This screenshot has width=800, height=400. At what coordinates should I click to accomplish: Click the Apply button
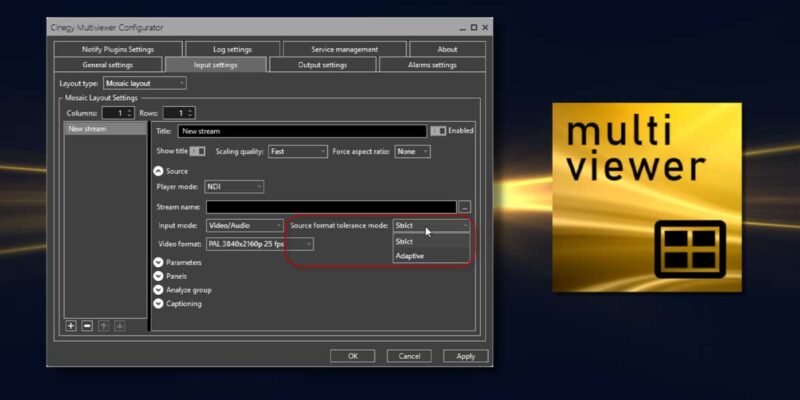466,356
